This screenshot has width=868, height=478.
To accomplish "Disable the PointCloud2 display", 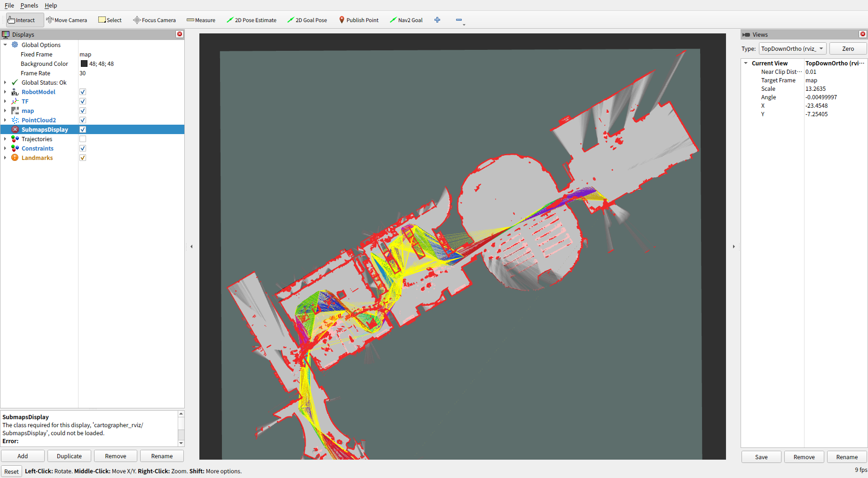I will [82, 120].
